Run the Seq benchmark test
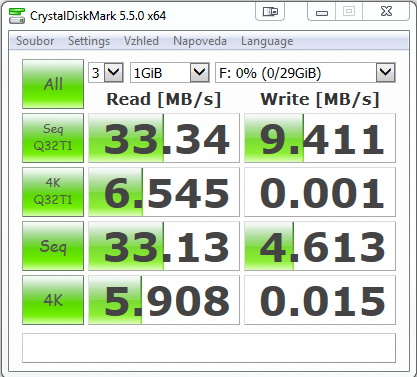The height and width of the screenshot is (377, 417). tap(53, 246)
